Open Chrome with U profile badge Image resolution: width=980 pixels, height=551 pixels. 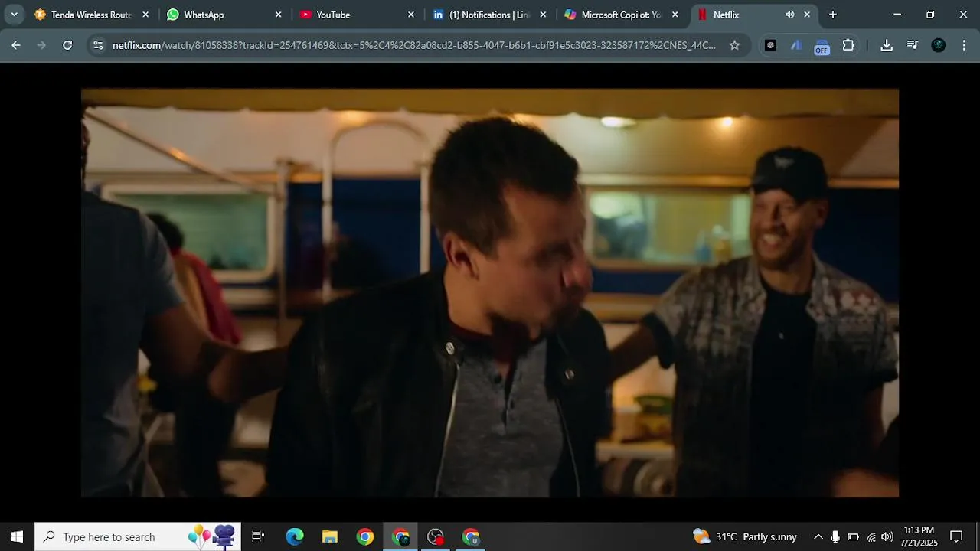(471, 536)
